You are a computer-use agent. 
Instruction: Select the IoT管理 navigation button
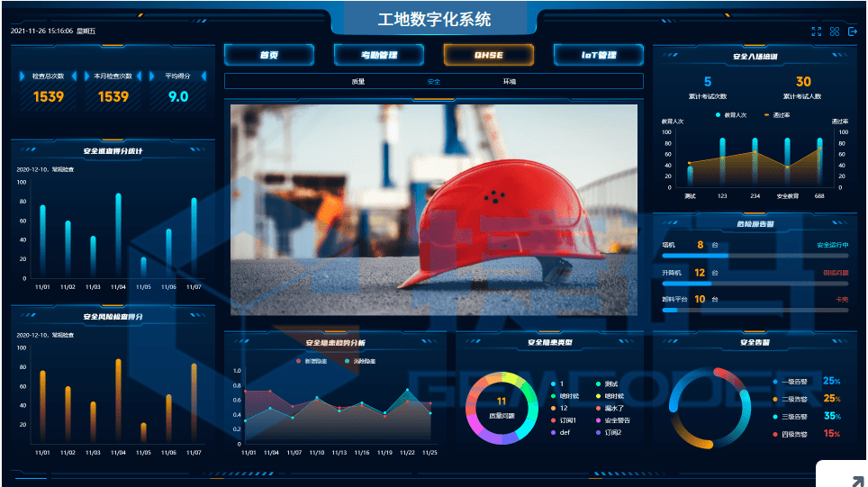(x=598, y=55)
